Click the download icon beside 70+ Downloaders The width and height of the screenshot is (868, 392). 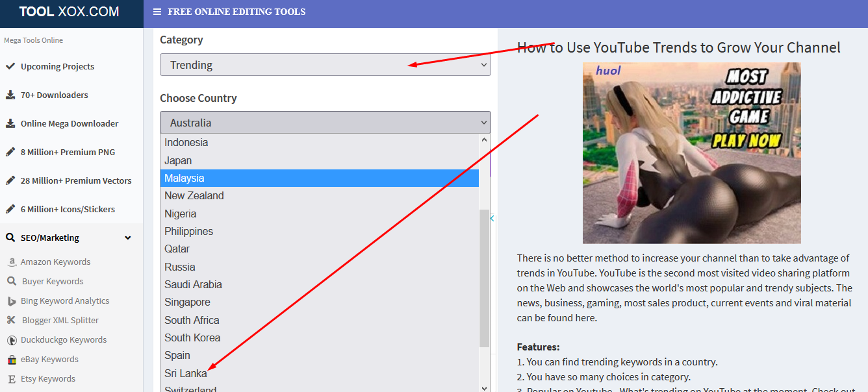[10, 95]
